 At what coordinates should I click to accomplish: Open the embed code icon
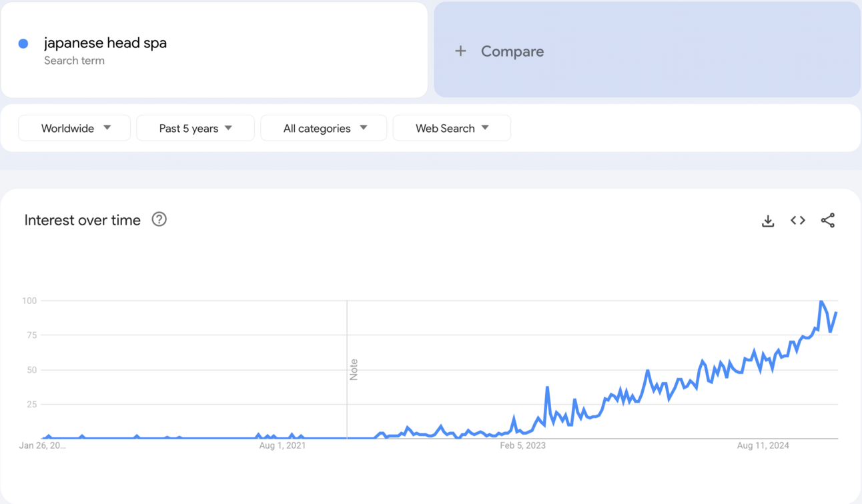[x=798, y=220]
